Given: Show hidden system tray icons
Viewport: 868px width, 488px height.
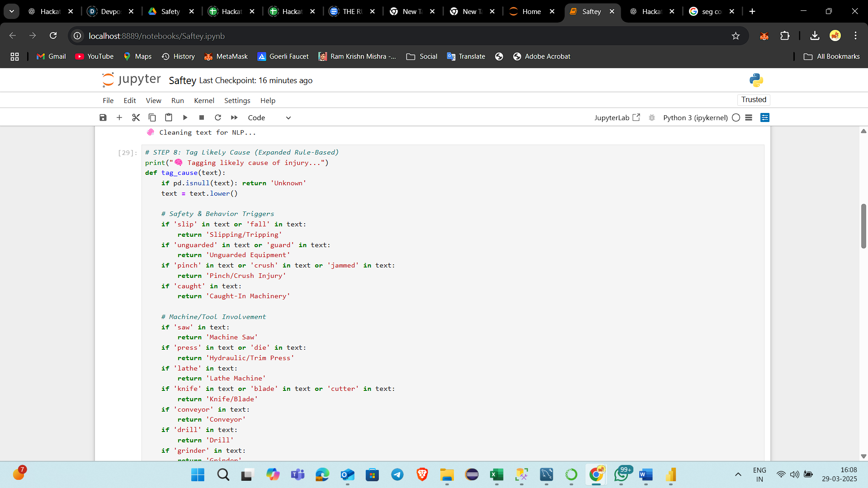Looking at the screenshot, I should coord(738,474).
